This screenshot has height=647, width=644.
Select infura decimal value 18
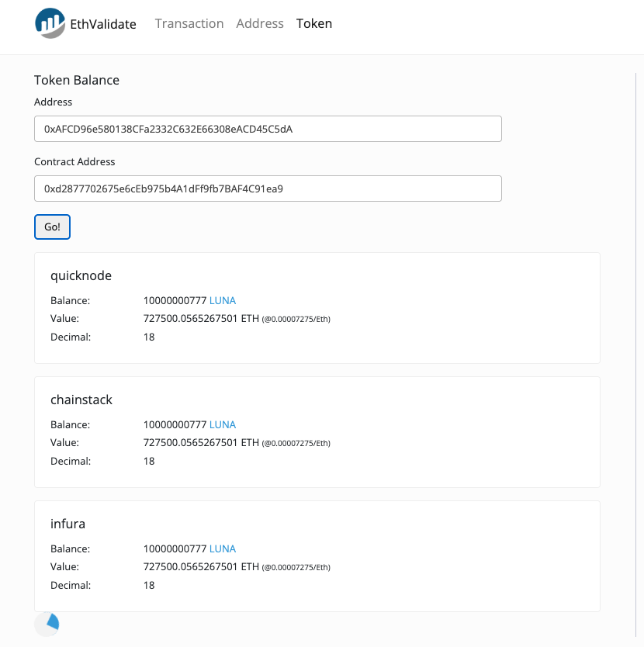[149, 586]
